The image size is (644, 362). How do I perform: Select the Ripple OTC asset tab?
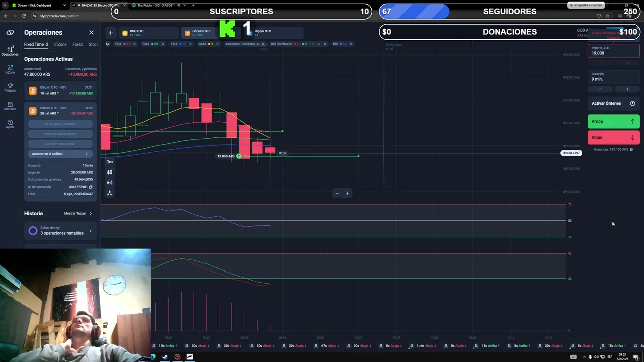(274, 33)
